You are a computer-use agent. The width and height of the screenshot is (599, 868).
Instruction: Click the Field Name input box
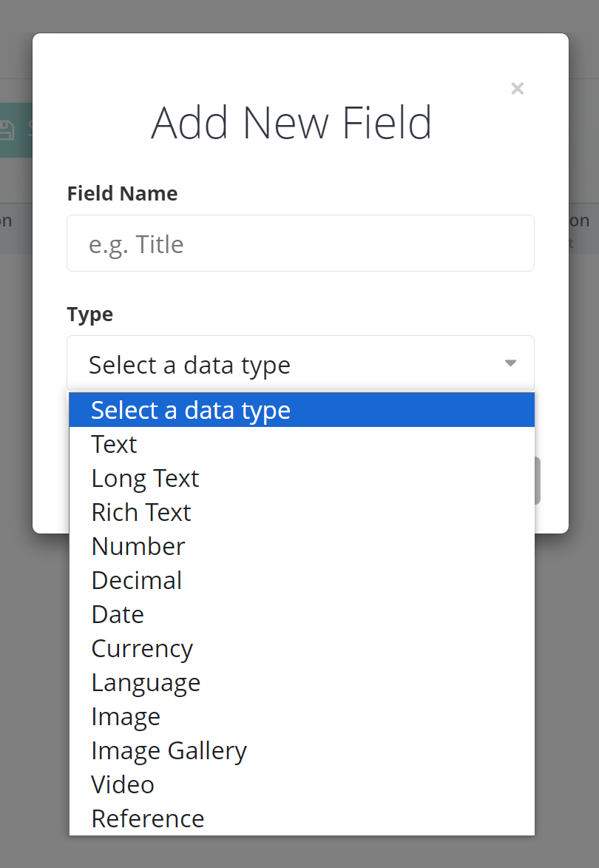[300, 243]
